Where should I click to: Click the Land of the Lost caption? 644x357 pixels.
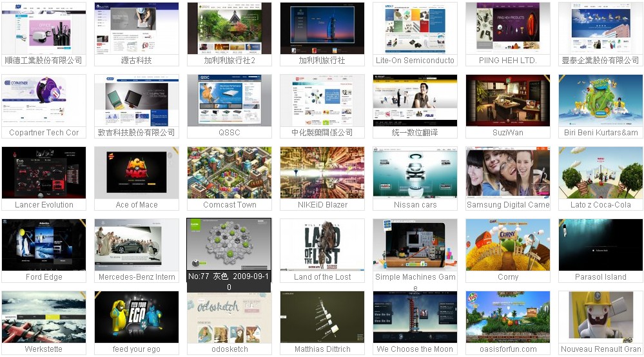pyautogui.click(x=322, y=277)
